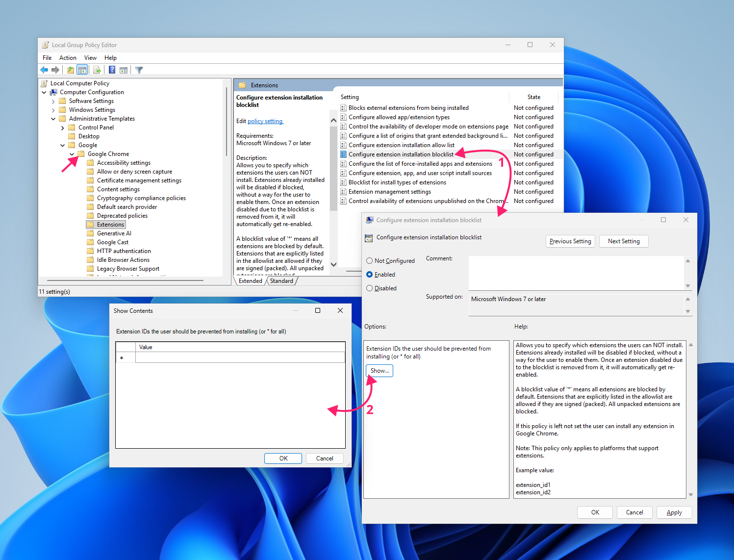The image size is (734, 560).
Task: Click the blue Help toolbar icon
Action: coord(112,70)
